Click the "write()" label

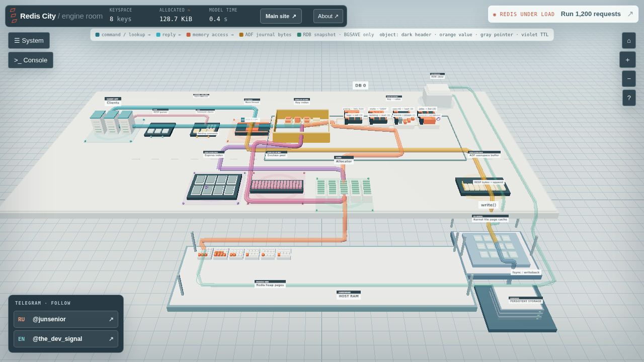[489, 205]
